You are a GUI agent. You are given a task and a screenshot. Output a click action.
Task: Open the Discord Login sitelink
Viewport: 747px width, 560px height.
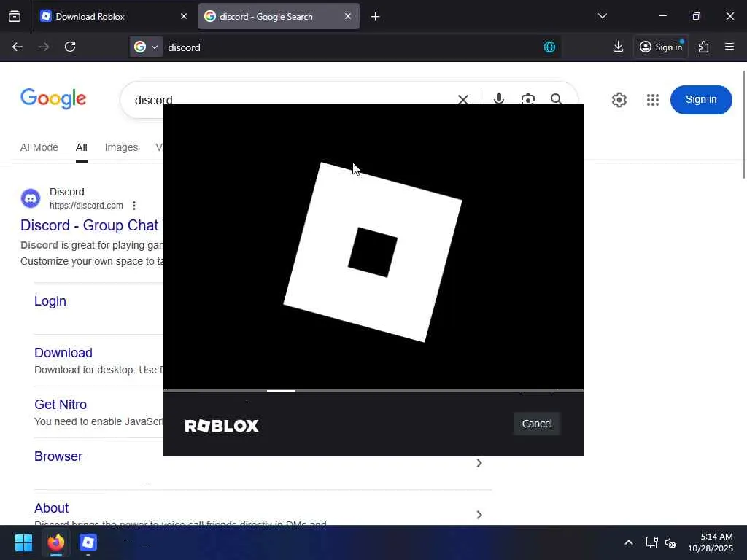tap(50, 301)
